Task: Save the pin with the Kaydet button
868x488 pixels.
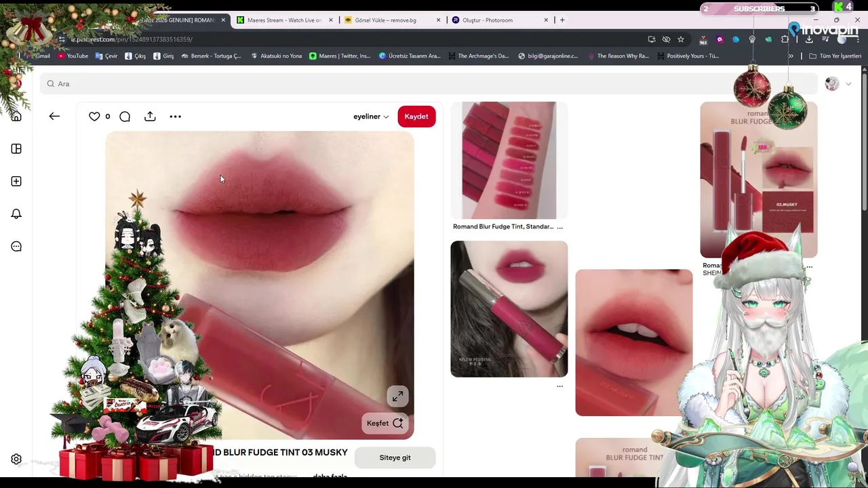Action: coord(416,117)
